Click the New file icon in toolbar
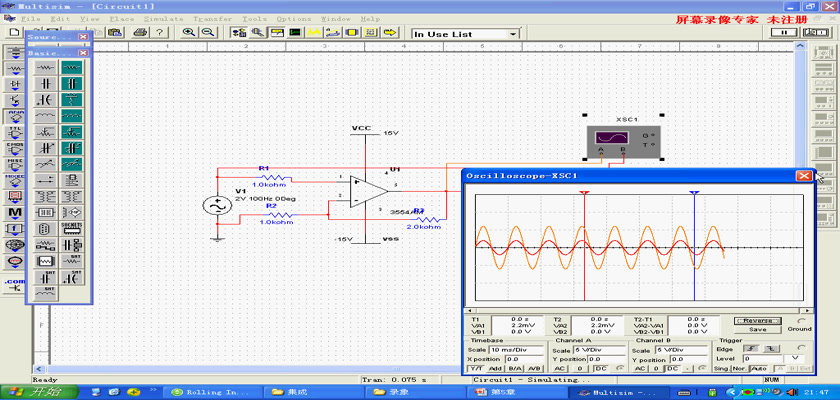Screen dimensions: 840x400 pos(14,32)
